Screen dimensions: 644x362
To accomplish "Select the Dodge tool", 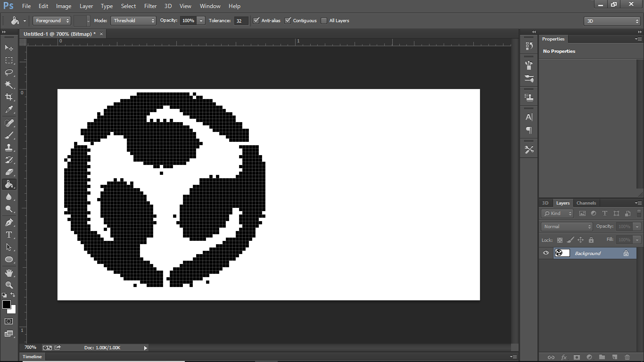I will 9,209.
